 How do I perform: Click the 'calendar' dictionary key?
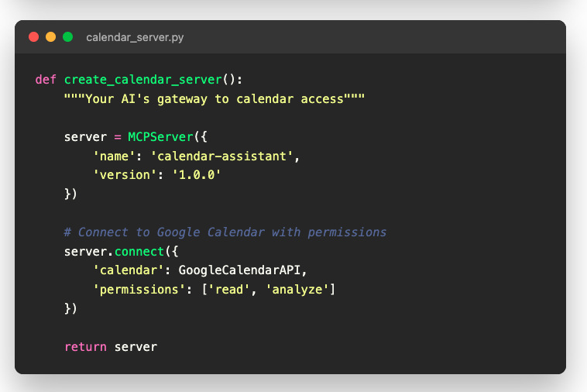click(129, 270)
